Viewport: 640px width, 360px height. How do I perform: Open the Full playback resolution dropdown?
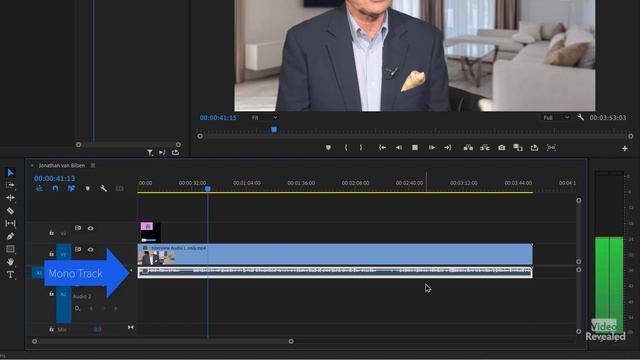point(556,118)
